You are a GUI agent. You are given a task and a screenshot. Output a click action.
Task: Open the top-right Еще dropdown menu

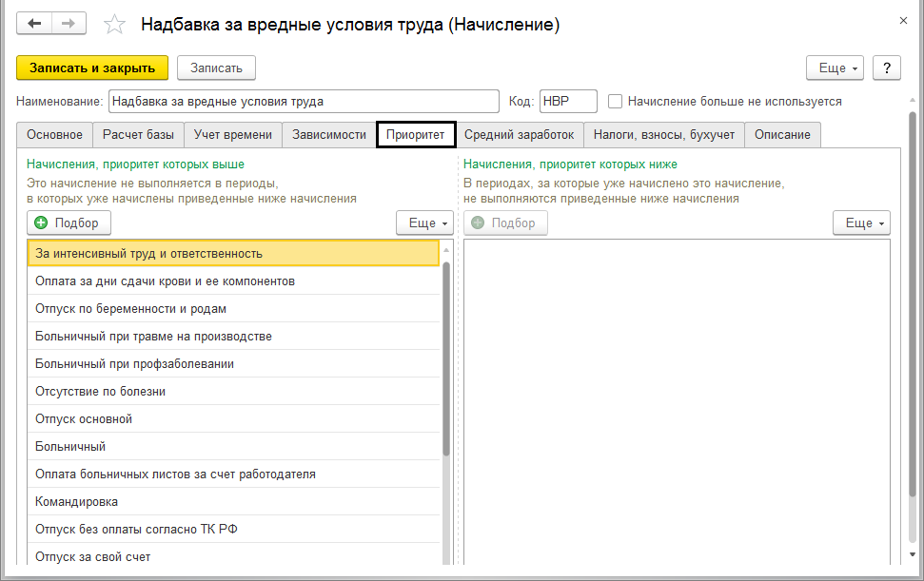tap(835, 68)
